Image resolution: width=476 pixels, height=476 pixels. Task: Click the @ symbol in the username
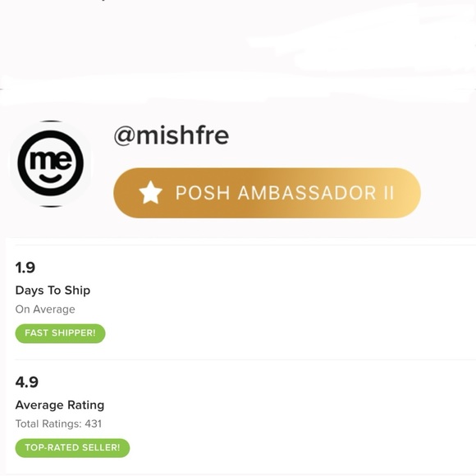[x=124, y=136]
